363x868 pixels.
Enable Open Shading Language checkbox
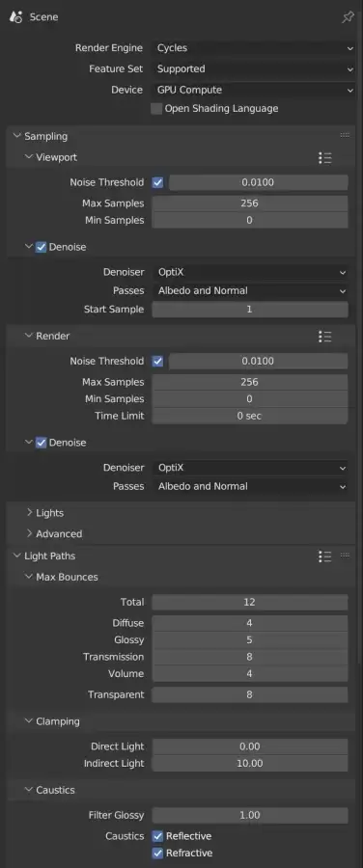click(x=156, y=108)
